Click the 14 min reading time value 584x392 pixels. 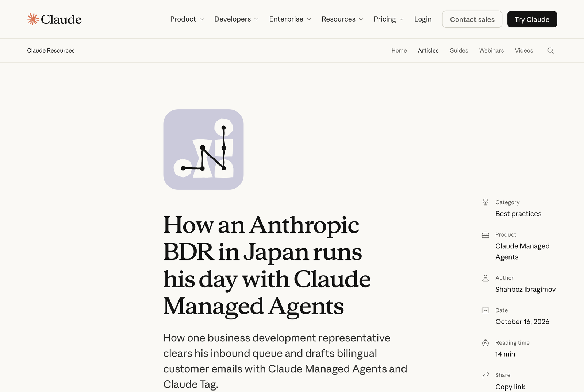tap(505, 354)
